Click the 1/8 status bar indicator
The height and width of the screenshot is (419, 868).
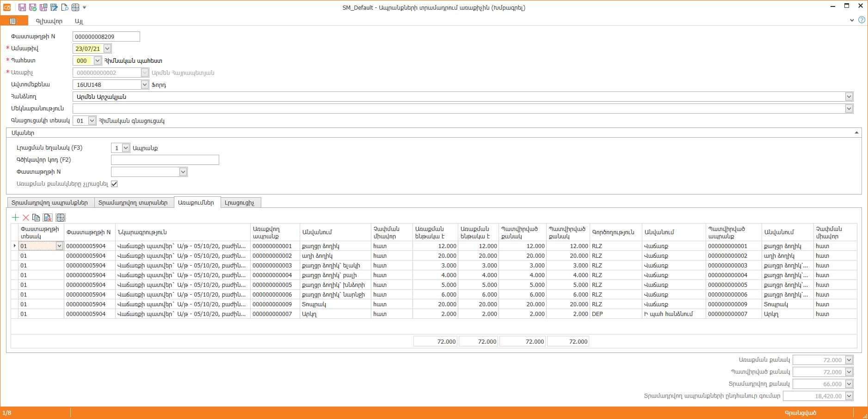point(7,413)
